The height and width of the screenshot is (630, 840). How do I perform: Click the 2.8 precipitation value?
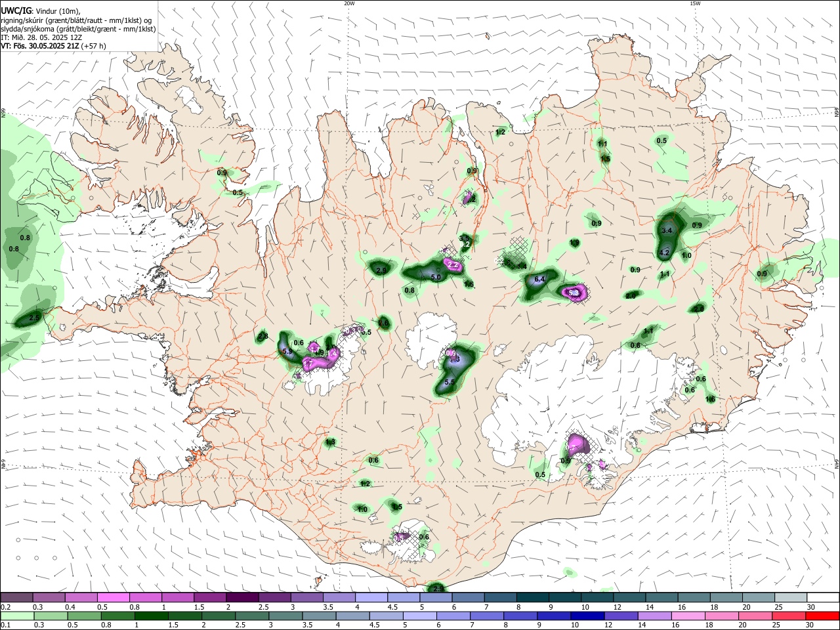(x=263, y=336)
